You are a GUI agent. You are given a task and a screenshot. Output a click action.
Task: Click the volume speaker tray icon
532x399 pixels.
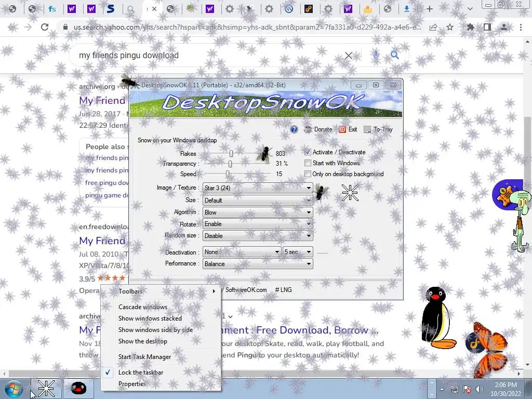pos(479,389)
